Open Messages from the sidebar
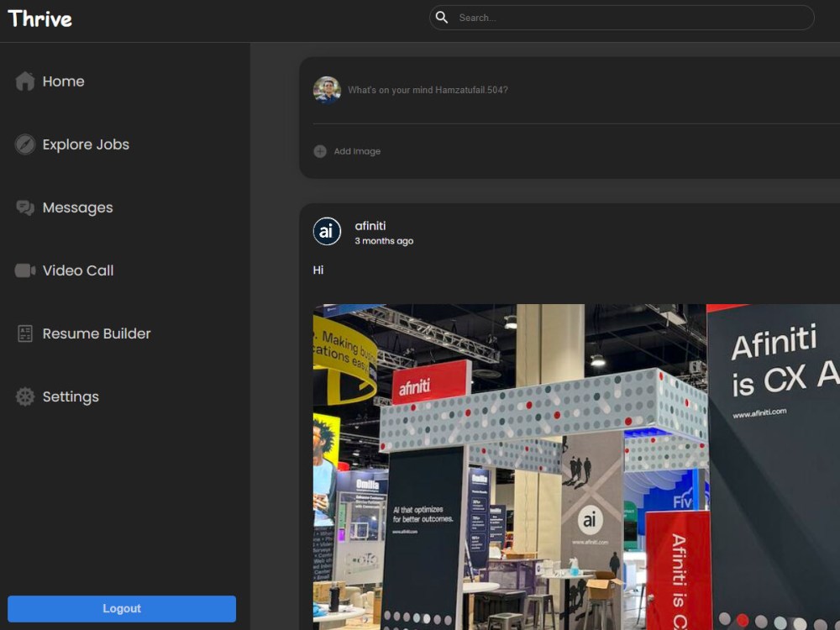Viewport: 840px width, 630px height. 77,207
